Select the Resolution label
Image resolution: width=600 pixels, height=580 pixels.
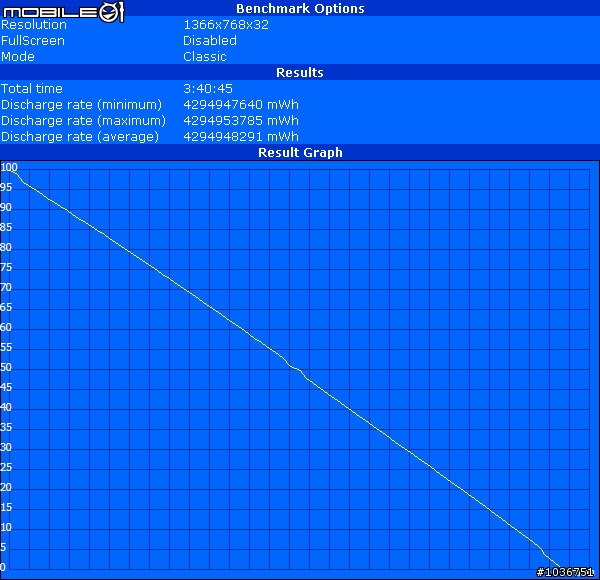point(34,24)
